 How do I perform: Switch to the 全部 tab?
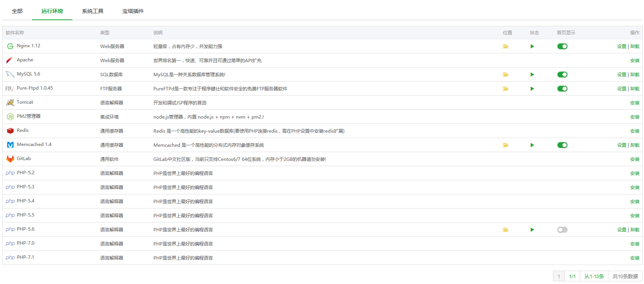17,11
